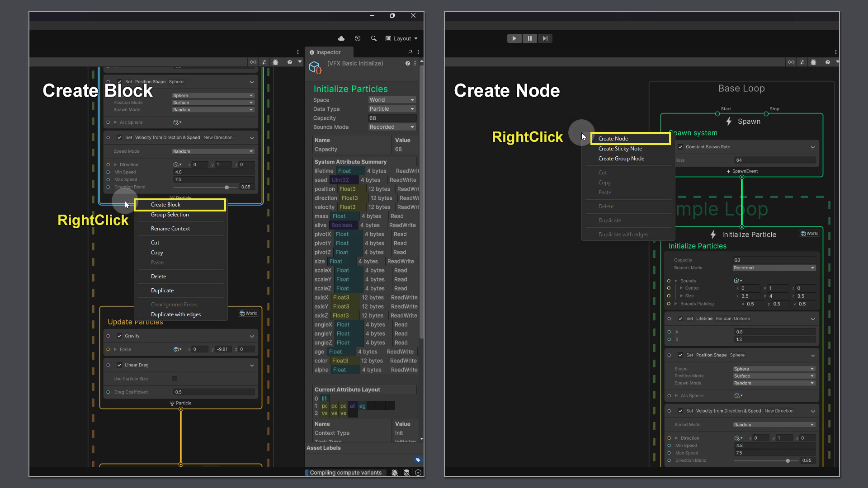Open the undo history clock icon
This screenshot has width=868, height=488.
tap(358, 38)
